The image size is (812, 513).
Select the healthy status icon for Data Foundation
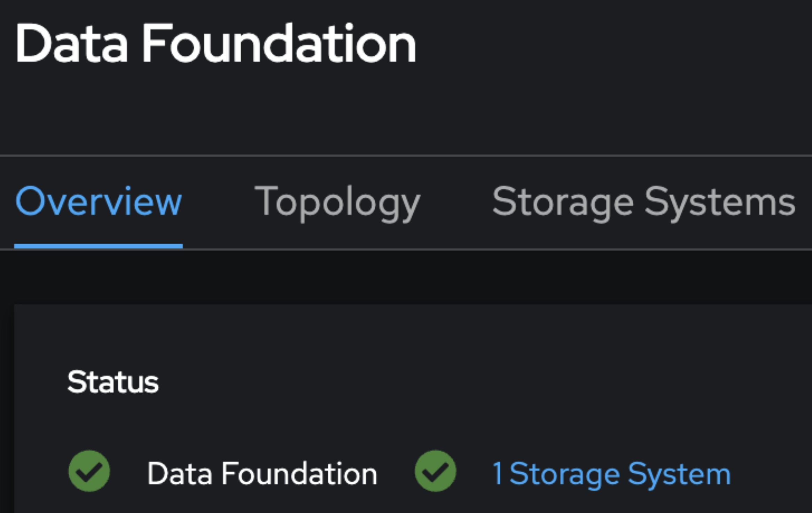click(89, 471)
